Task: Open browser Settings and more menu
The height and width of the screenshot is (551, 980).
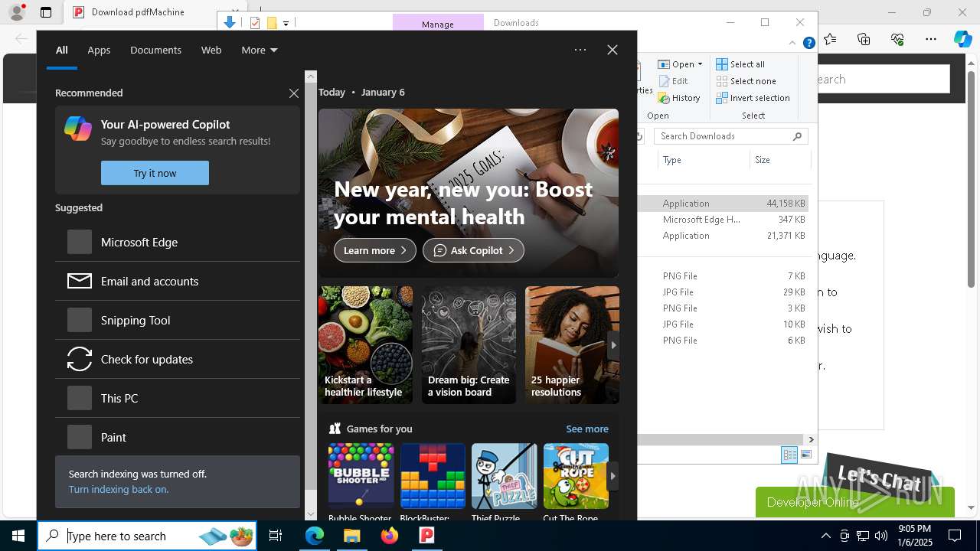Action: tap(931, 39)
